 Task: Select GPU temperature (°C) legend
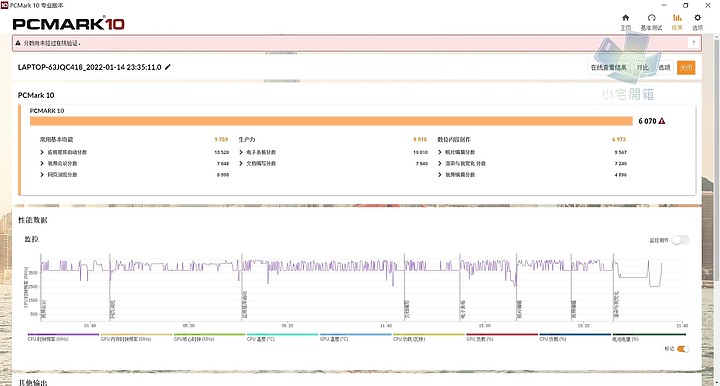(355, 337)
